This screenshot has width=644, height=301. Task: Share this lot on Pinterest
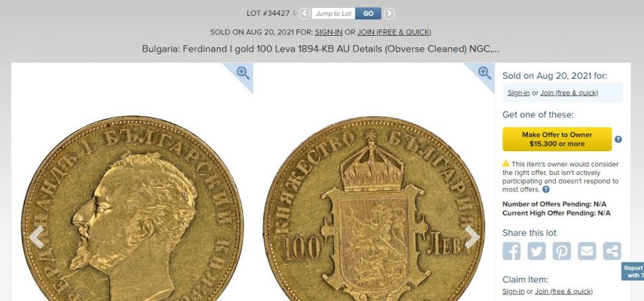pos(562,251)
